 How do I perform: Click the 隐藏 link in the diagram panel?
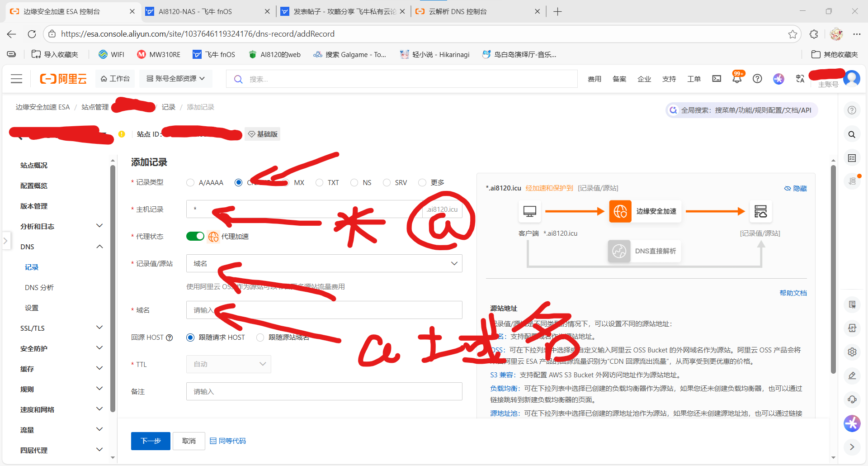click(796, 188)
